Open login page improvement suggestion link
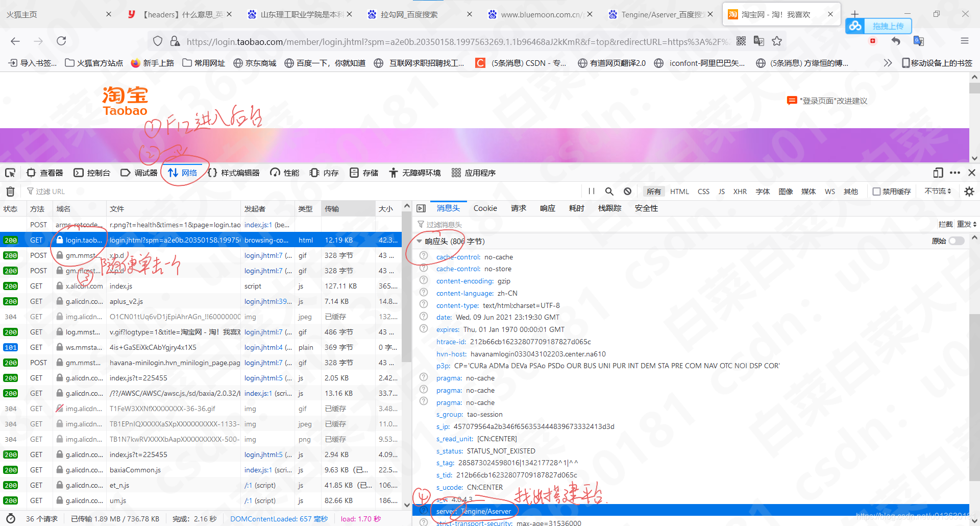This screenshot has width=980, height=526. pos(827,101)
